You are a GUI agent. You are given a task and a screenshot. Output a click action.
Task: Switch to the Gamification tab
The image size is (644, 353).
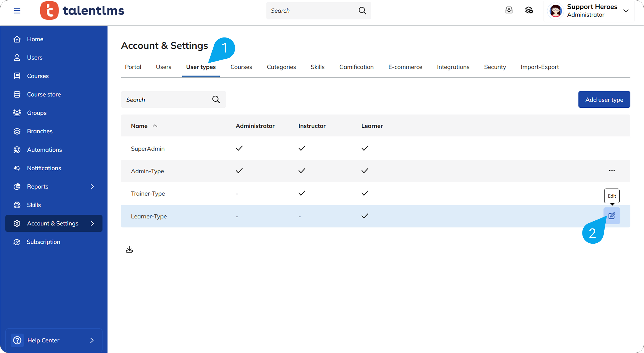coord(356,67)
